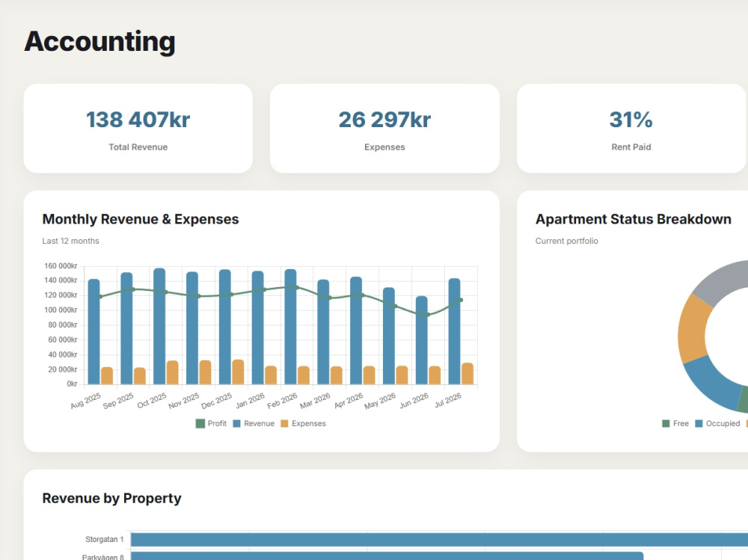Click the Revenue by Property heading

pyautogui.click(x=112, y=499)
